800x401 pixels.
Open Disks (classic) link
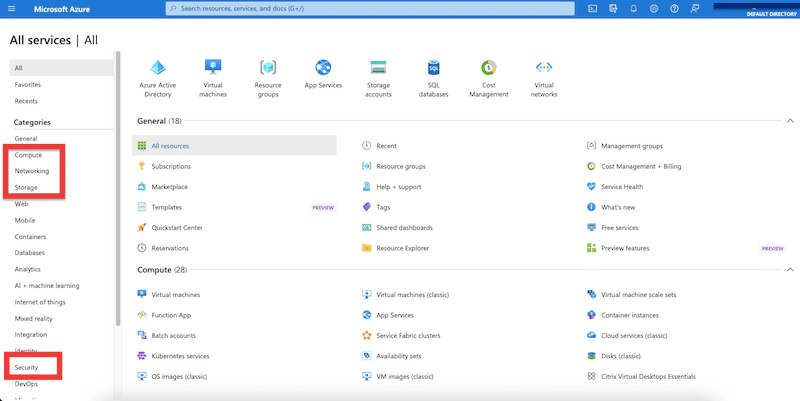click(x=621, y=356)
